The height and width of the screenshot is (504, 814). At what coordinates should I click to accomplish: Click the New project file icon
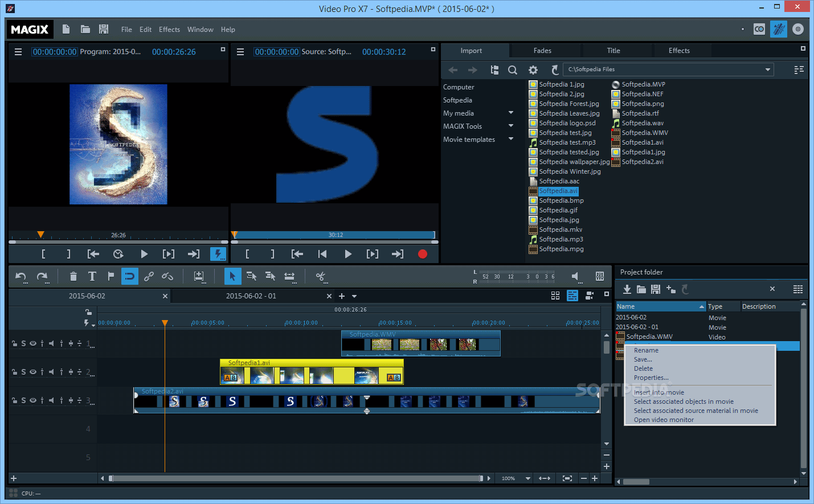(66, 29)
